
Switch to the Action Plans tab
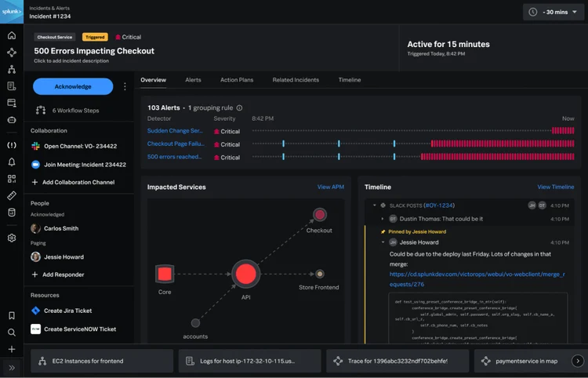237,80
